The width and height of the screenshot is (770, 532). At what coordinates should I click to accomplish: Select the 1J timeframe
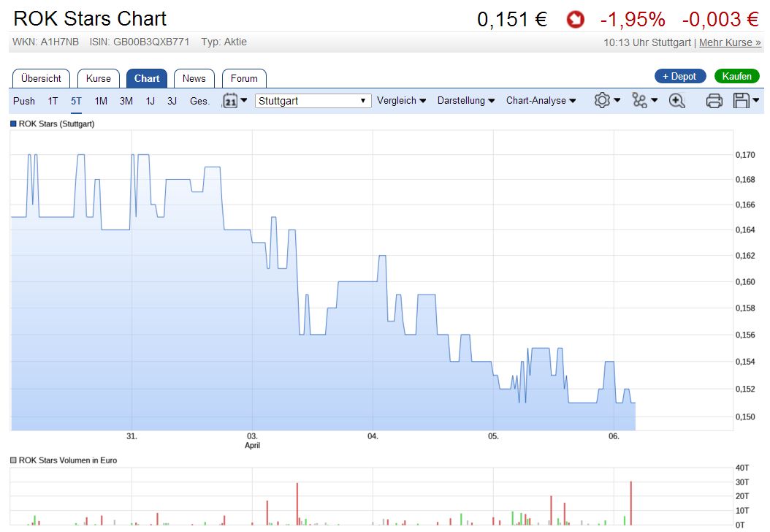click(150, 101)
